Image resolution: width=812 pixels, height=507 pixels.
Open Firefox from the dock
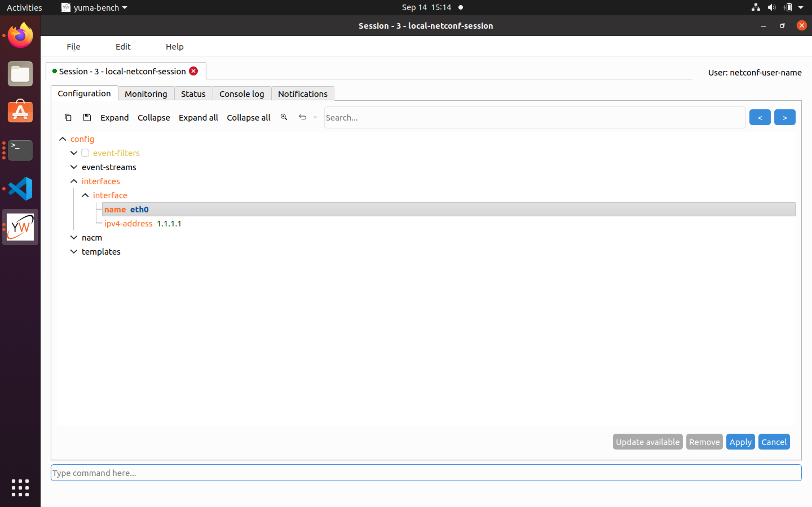(x=20, y=35)
